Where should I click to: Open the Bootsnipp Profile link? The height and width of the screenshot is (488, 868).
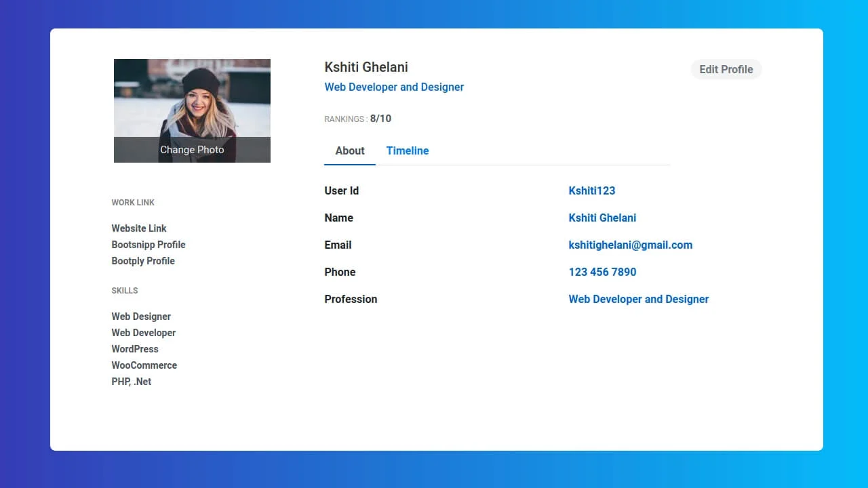[x=149, y=245]
